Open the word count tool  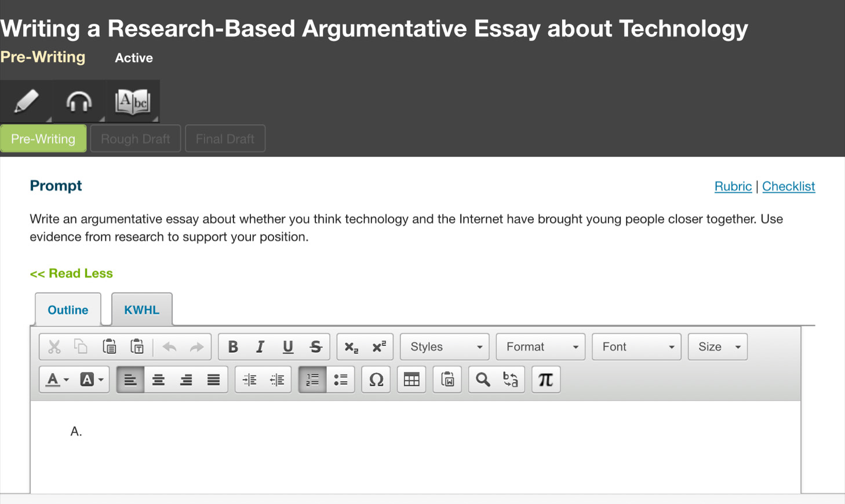pyautogui.click(x=447, y=379)
